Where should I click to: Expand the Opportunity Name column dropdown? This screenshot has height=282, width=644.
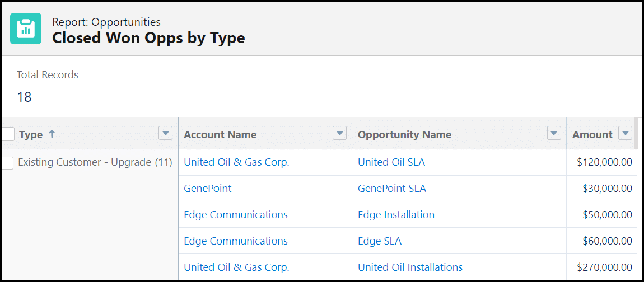[x=553, y=133]
